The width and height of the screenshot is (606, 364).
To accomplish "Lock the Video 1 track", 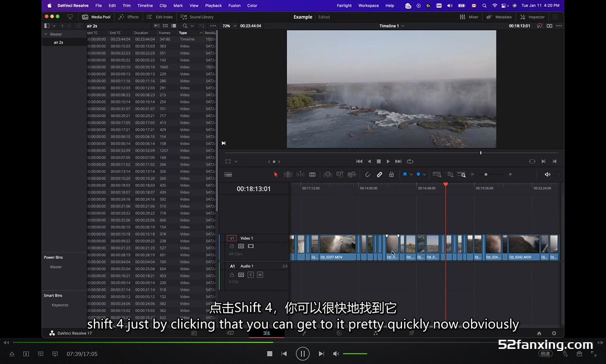I will [x=232, y=246].
